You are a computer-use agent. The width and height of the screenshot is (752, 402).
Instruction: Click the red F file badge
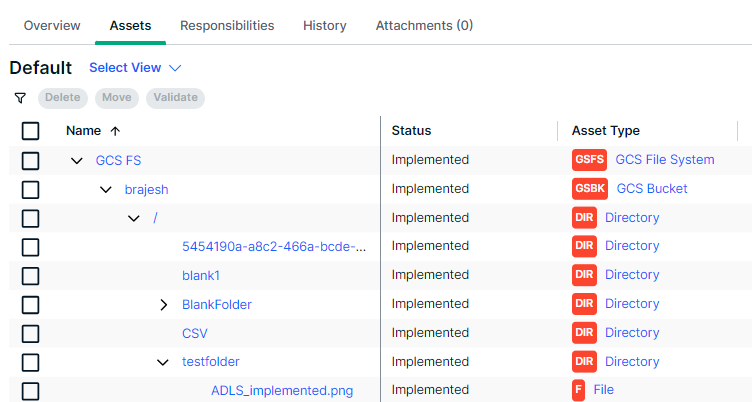578,390
